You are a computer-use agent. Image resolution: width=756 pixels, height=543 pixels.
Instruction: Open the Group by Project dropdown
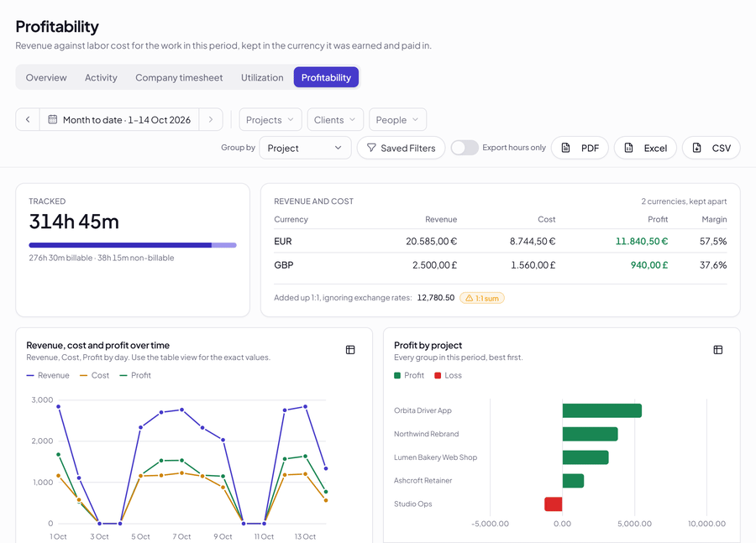pyautogui.click(x=305, y=148)
